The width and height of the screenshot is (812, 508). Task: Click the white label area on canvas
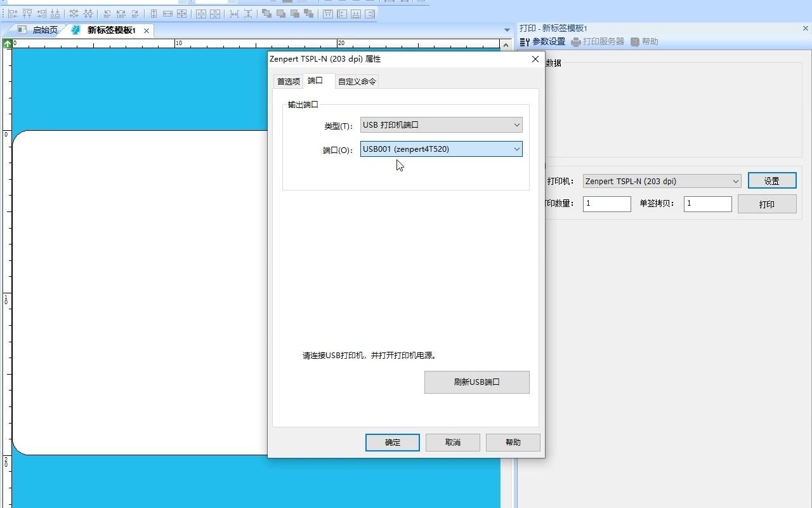[140, 292]
